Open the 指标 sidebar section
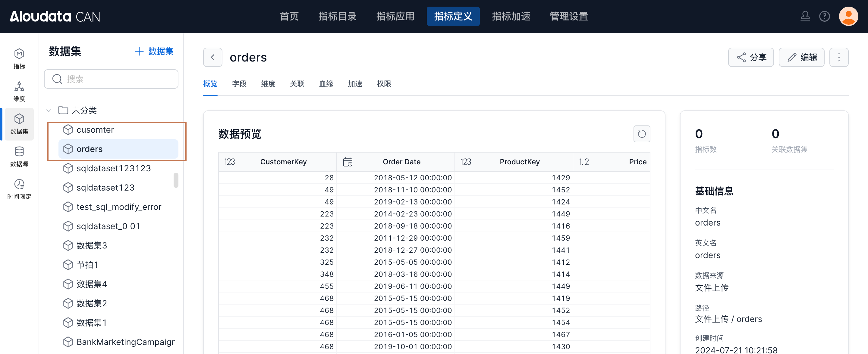 (19, 59)
